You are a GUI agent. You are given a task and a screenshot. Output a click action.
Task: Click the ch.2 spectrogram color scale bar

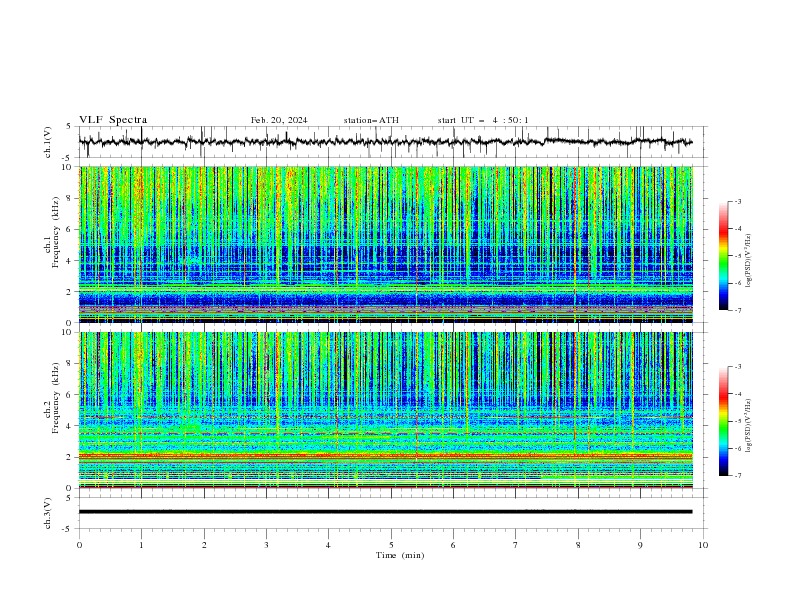[x=723, y=421]
